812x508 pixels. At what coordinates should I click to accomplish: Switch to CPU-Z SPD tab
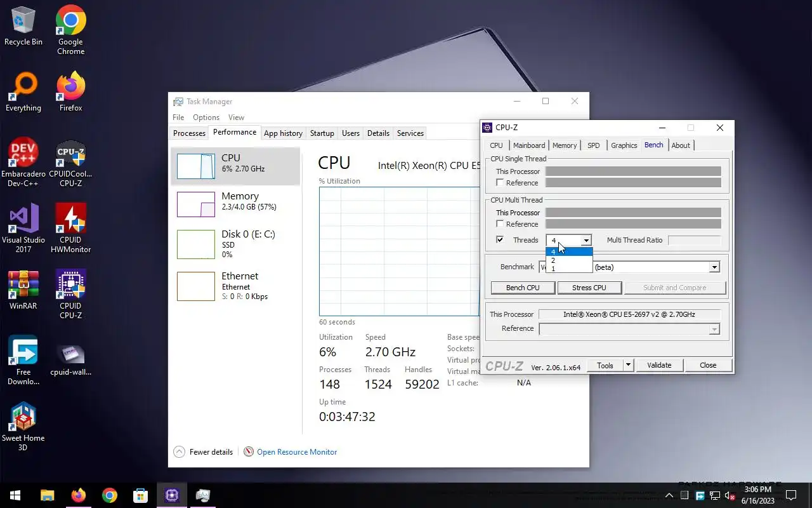593,145
